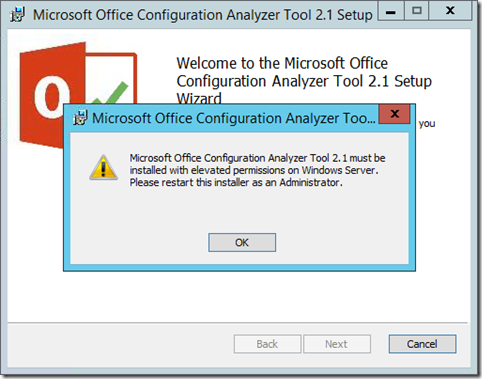Click the orange Office "O" logo
This screenshot has width=482, height=379.
(50, 97)
